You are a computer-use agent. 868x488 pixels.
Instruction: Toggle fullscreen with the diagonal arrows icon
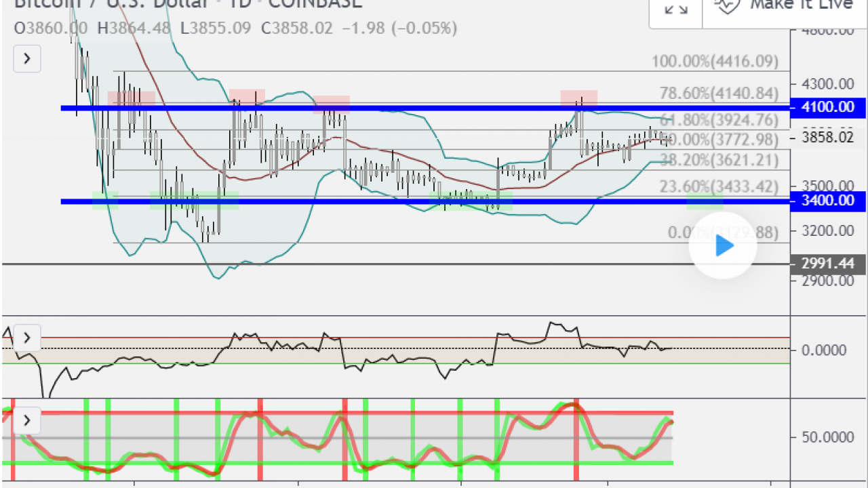point(675,7)
